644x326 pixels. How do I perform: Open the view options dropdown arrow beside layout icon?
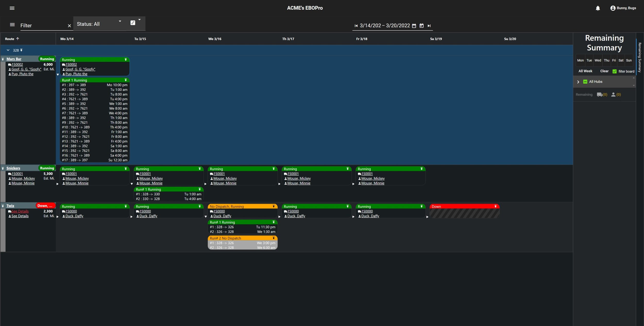[x=139, y=20]
